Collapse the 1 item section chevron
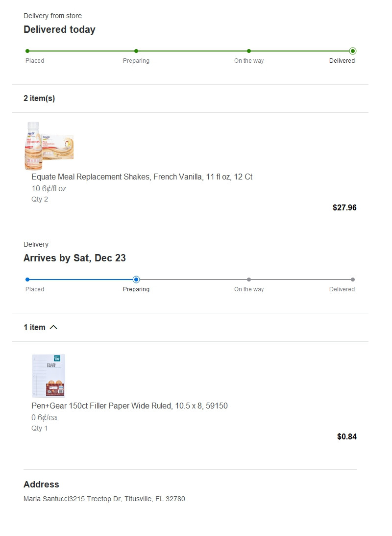Viewport: 392px width, 536px height. click(53, 327)
